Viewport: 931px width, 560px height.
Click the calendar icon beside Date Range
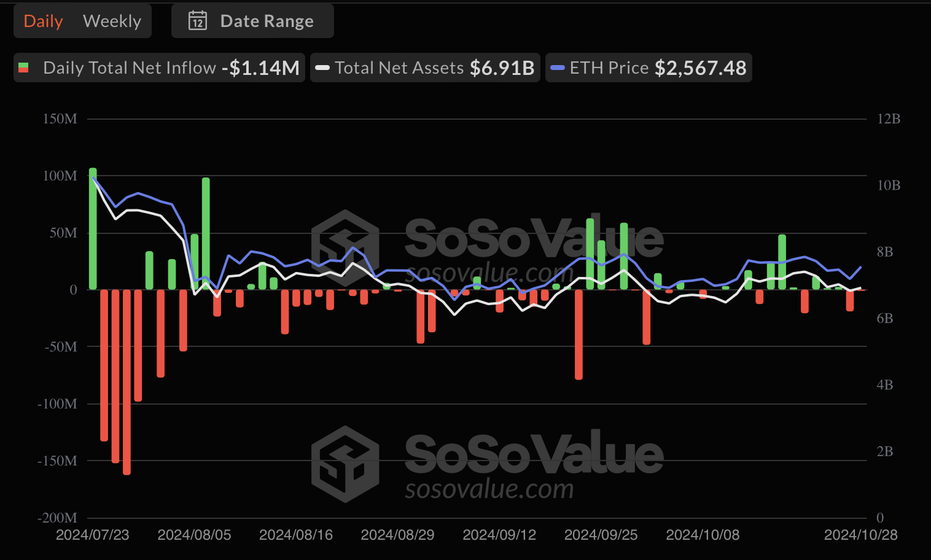coord(197,21)
